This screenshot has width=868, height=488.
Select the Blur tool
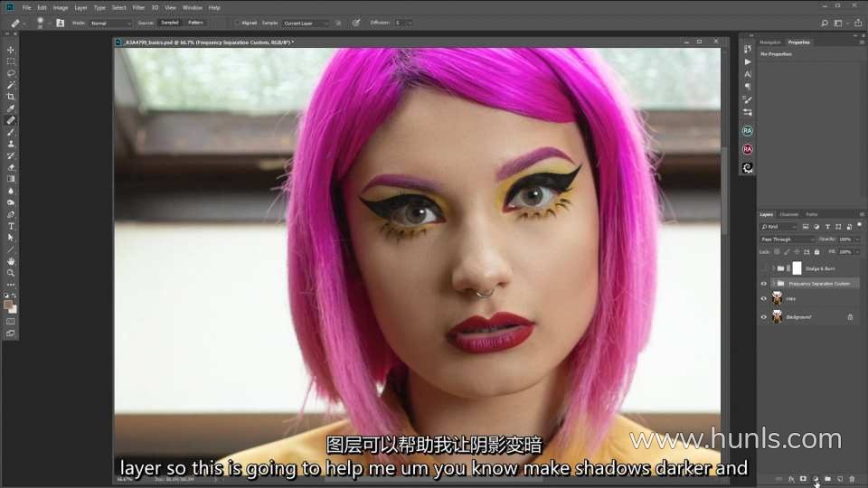point(11,191)
